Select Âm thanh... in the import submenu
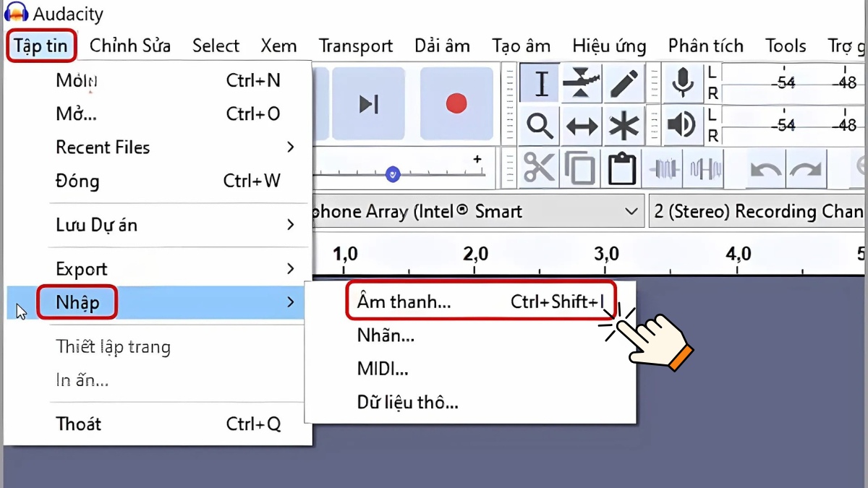The height and width of the screenshot is (488, 868). 480,301
